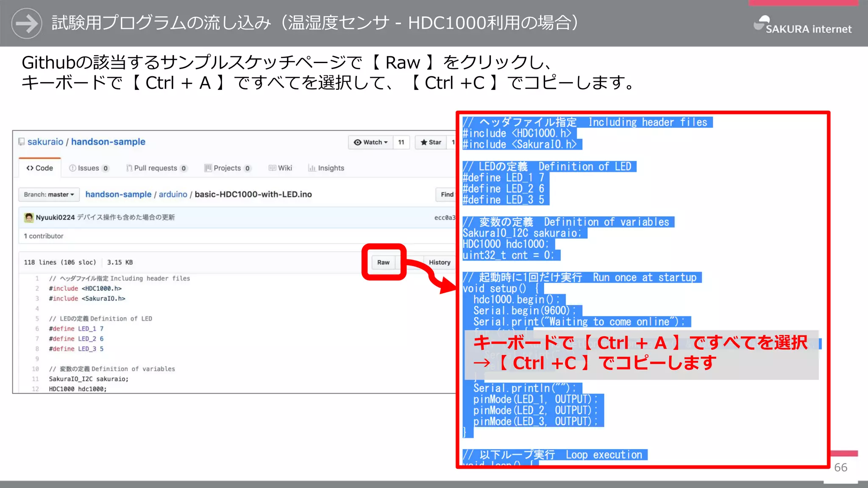Click raw text line uint32_t cnt = 0;
868x488 pixels.
508,255
